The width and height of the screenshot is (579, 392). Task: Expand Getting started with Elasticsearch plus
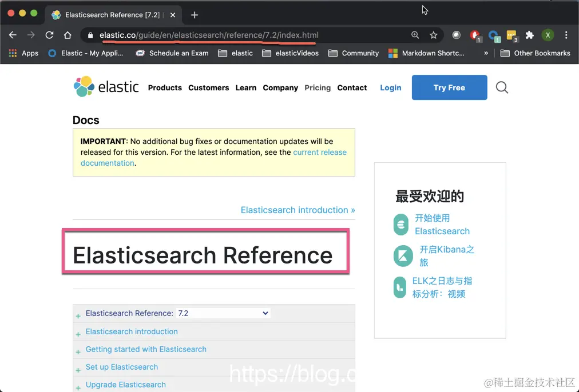click(x=78, y=352)
